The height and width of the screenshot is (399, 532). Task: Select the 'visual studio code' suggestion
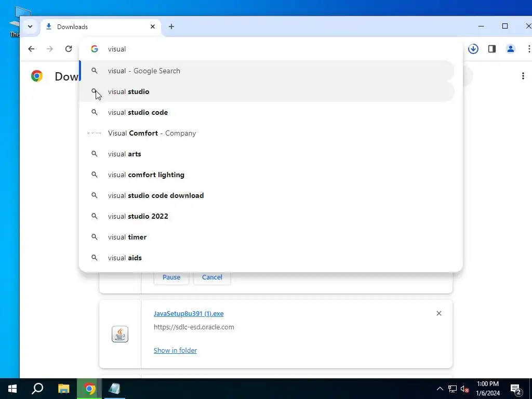pos(267,112)
